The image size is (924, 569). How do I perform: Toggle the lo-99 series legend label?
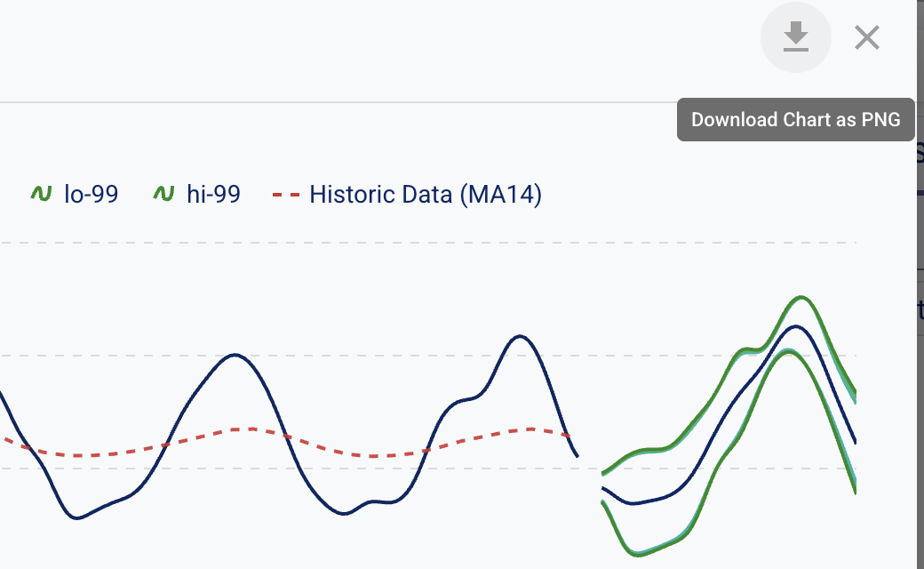click(x=91, y=194)
